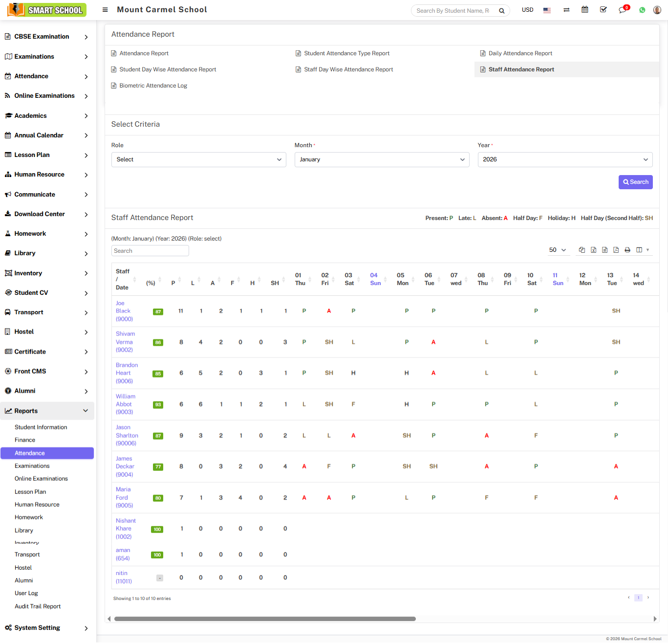Export the report as PDF
The image size is (668, 644).
[x=616, y=250]
